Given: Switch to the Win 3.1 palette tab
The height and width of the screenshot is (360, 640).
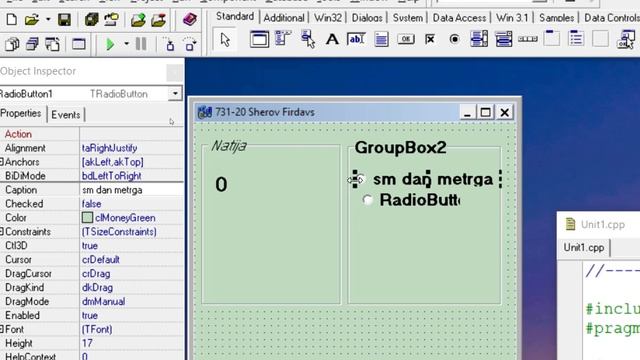Looking at the screenshot, I should (x=512, y=18).
